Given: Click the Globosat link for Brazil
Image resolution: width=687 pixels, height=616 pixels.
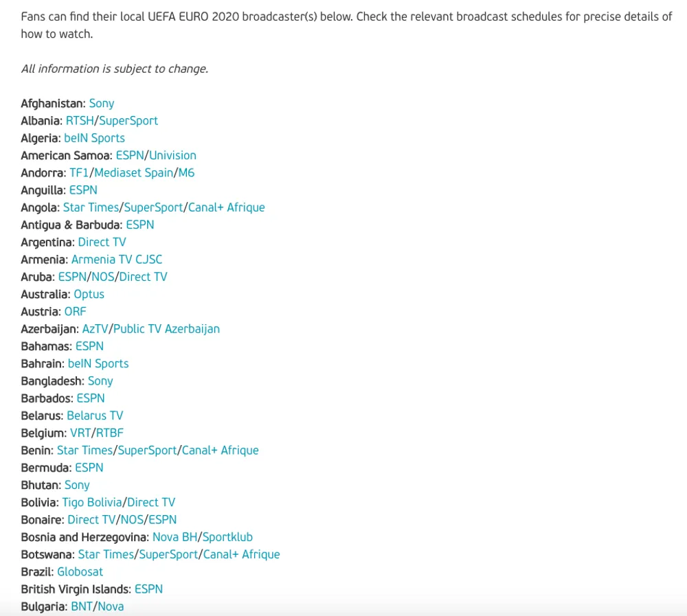Looking at the screenshot, I should (80, 572).
